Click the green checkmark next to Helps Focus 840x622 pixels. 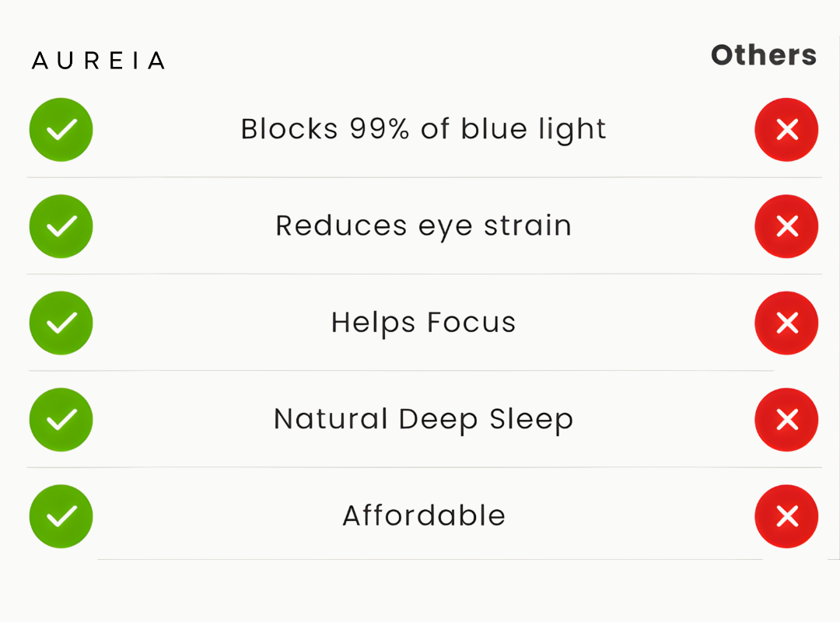[61, 323]
